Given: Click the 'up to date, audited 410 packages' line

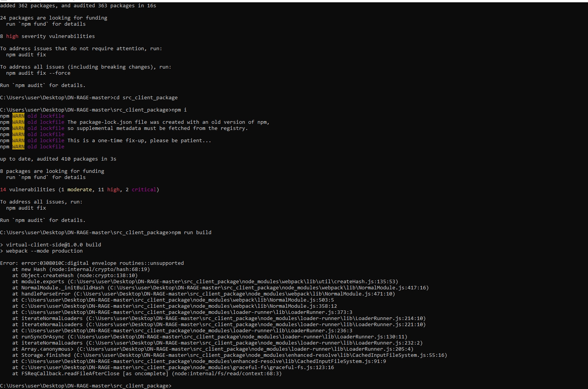Looking at the screenshot, I should point(58,159).
